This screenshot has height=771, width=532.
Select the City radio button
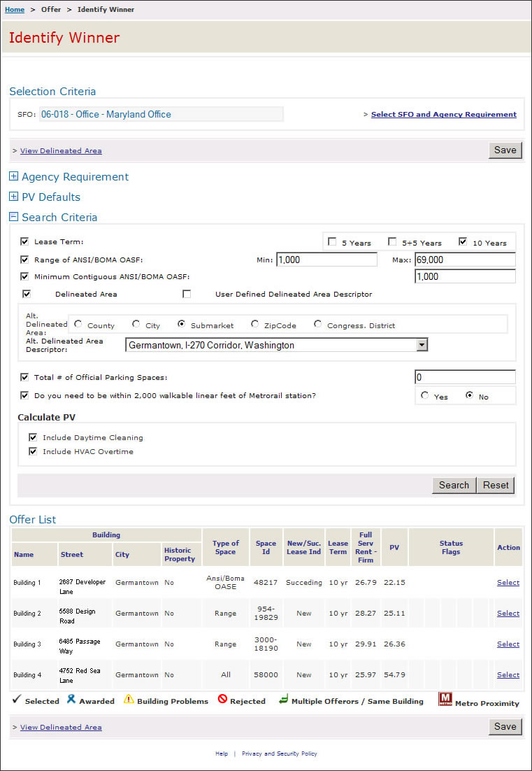pos(136,324)
